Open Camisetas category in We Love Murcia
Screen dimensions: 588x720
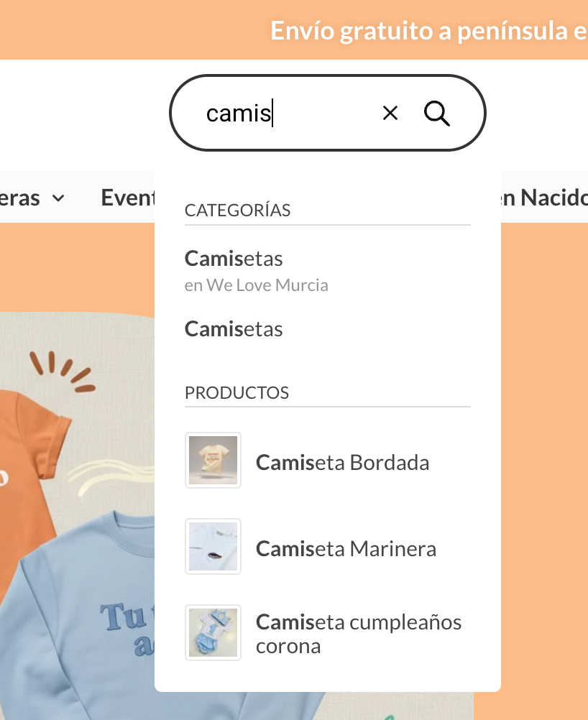click(257, 271)
